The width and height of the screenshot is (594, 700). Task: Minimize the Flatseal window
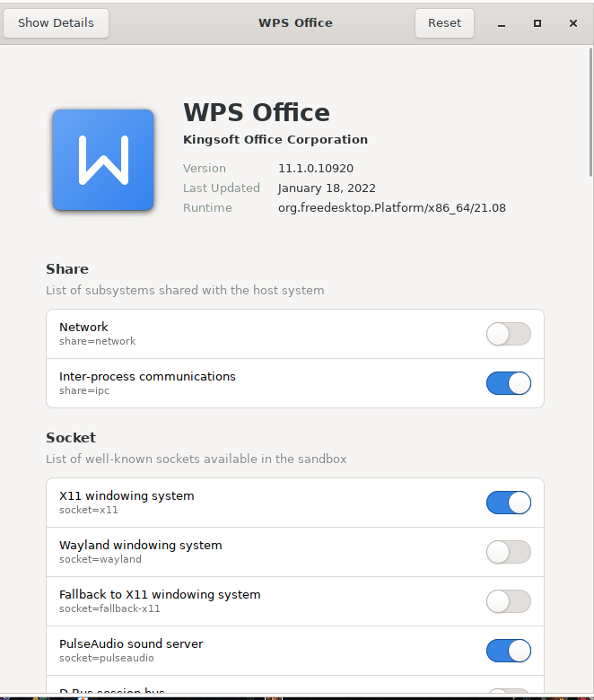click(x=502, y=23)
